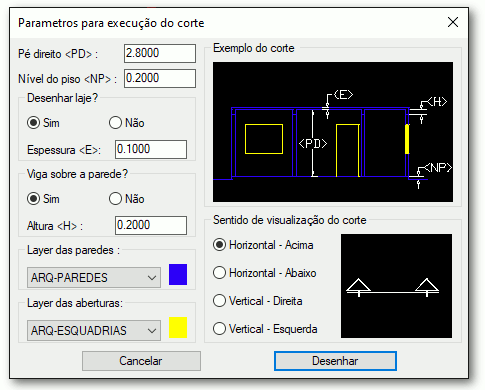
Task: Click the Altura H input field
Action: [151, 225]
